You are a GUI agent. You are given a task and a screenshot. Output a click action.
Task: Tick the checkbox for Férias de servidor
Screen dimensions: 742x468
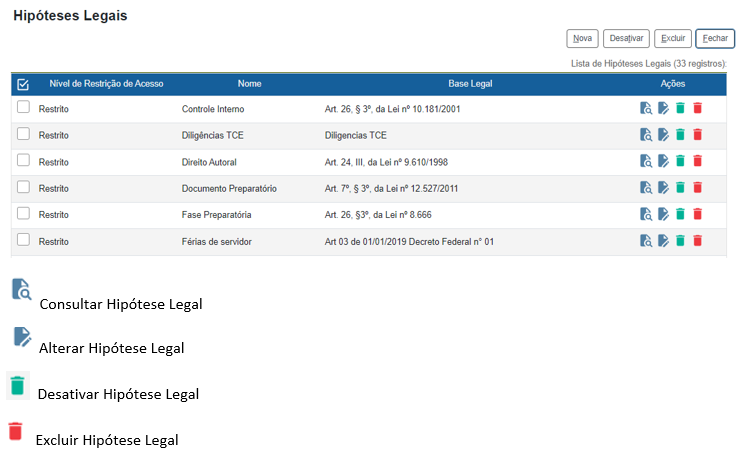tap(24, 240)
